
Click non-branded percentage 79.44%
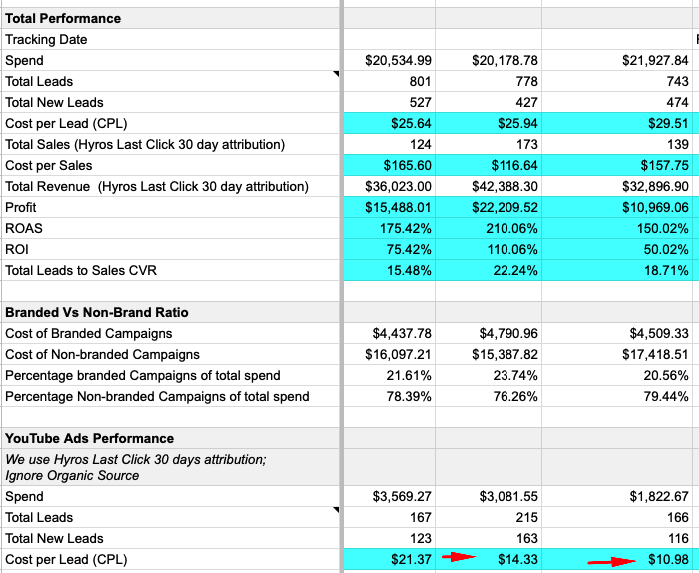[x=617, y=396]
